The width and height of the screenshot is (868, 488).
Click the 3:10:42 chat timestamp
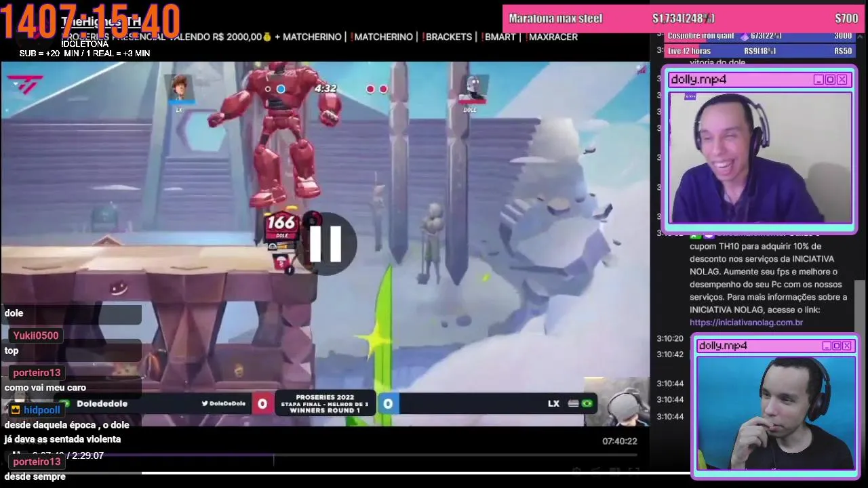(x=670, y=354)
